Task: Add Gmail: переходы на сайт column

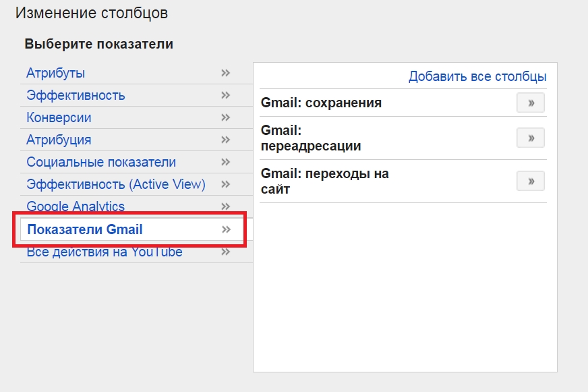Action: pos(530,181)
